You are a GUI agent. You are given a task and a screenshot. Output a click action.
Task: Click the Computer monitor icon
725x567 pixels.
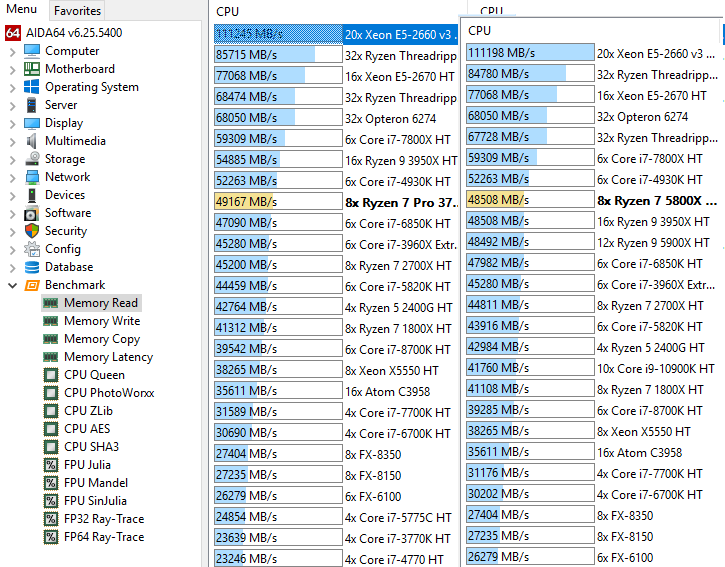coord(32,51)
